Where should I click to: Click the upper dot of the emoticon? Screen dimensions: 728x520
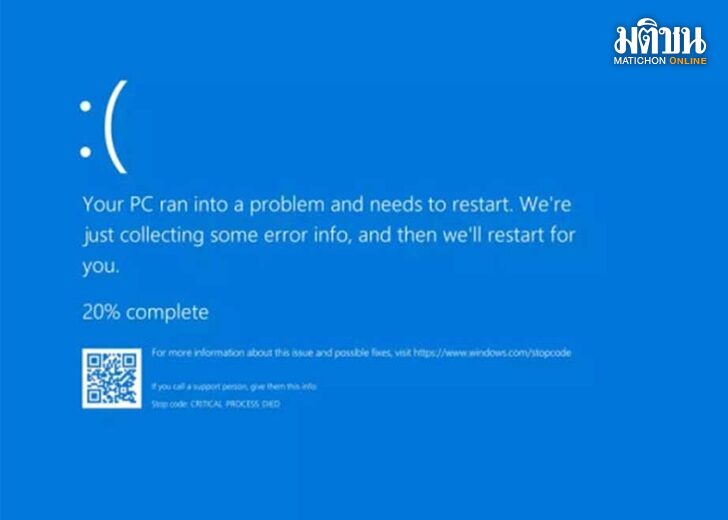click(85, 106)
